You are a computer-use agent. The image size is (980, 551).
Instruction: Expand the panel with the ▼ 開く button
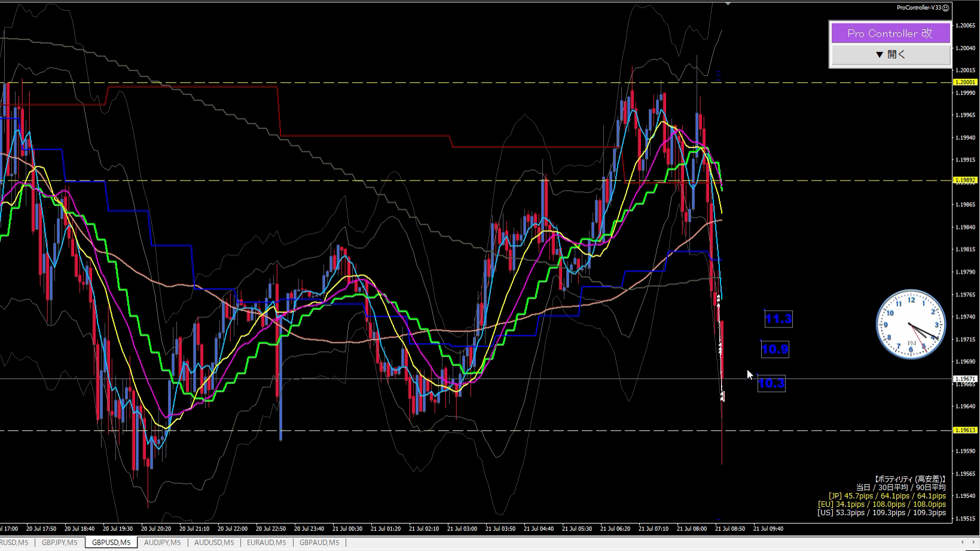click(890, 54)
